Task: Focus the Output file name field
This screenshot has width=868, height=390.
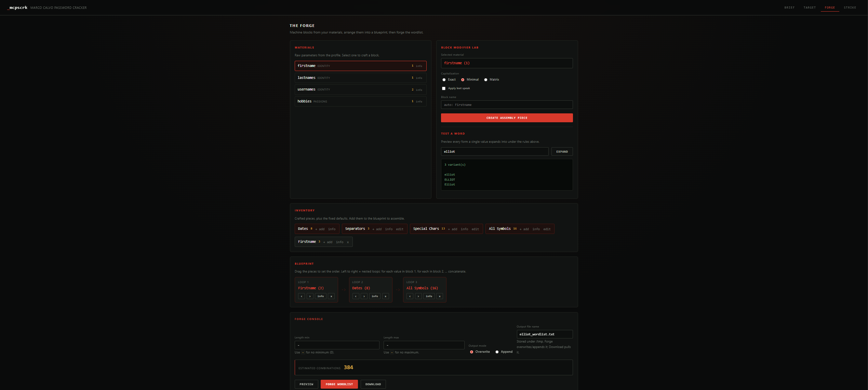Action: point(545,334)
